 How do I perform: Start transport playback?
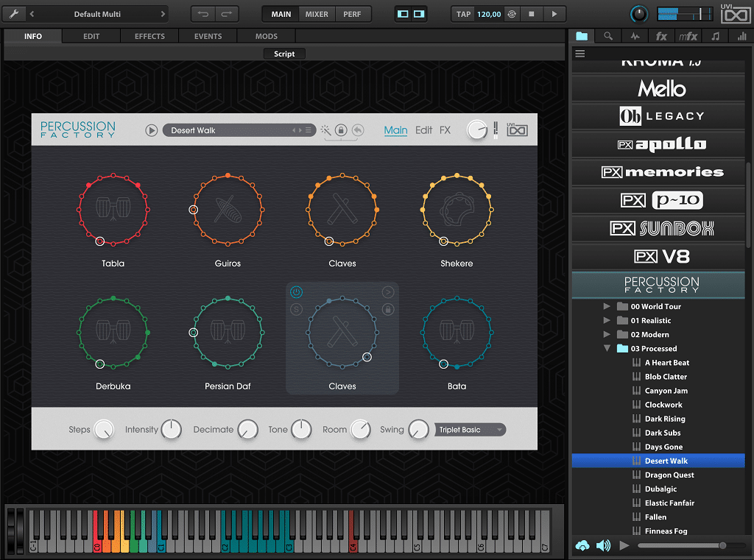pos(554,14)
